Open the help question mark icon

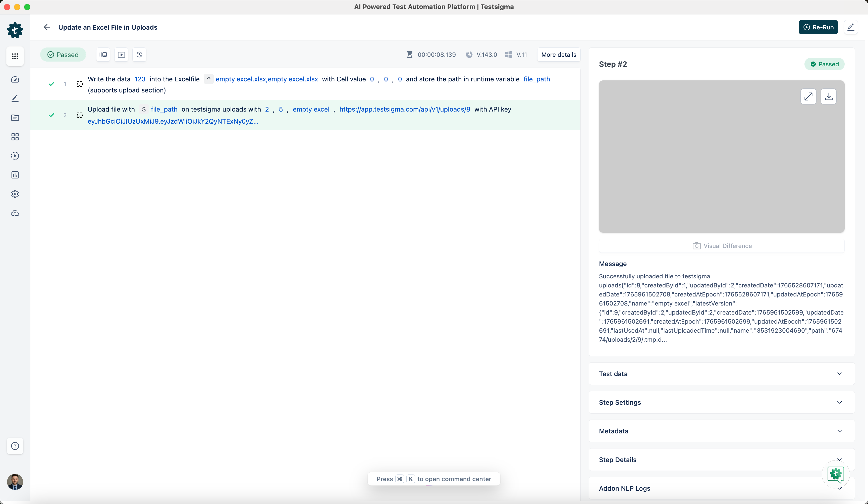coord(15,446)
